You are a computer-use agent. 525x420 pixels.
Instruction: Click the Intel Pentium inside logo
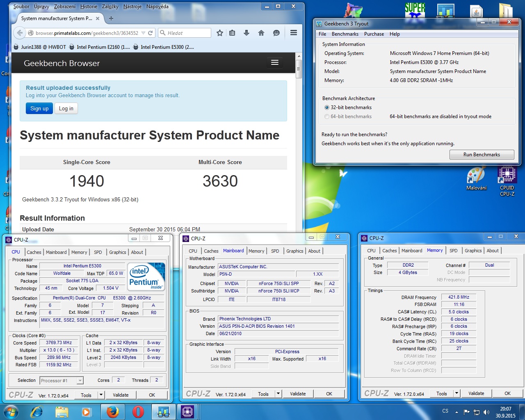click(147, 276)
